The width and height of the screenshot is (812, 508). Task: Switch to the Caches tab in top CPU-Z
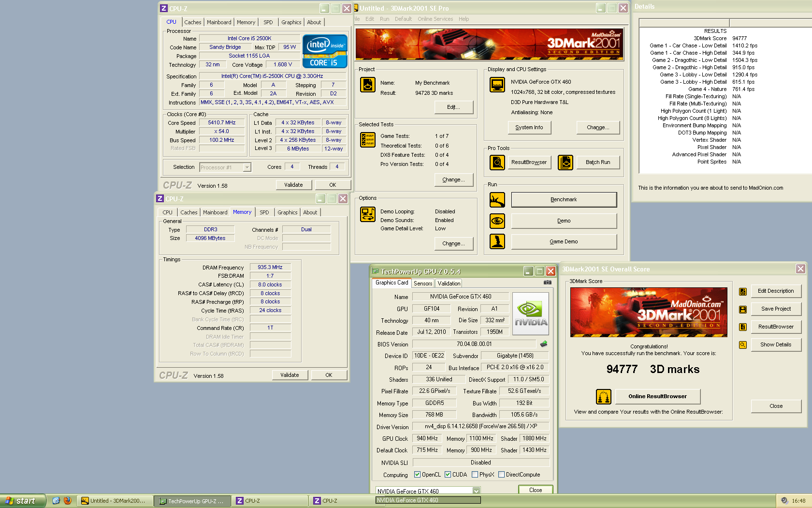[192, 22]
